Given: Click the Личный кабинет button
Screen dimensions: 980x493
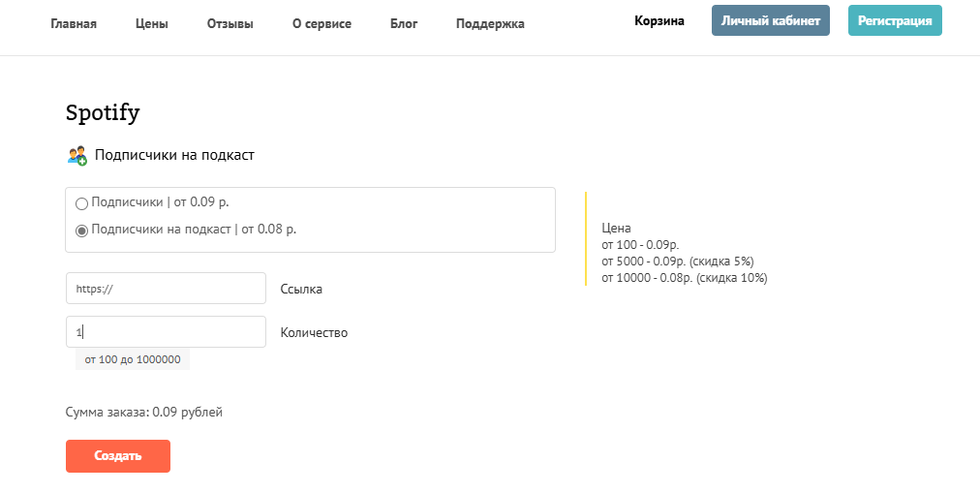Looking at the screenshot, I should point(771,20).
